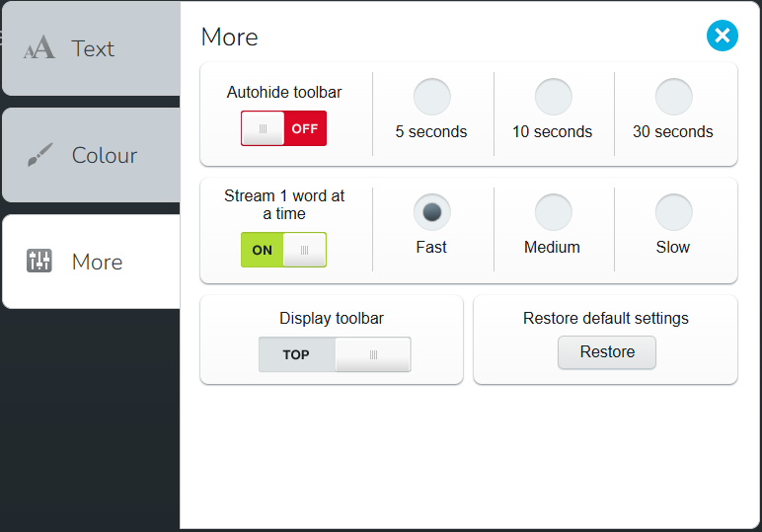
Task: Choose Slow streaming speed
Action: 673,212
